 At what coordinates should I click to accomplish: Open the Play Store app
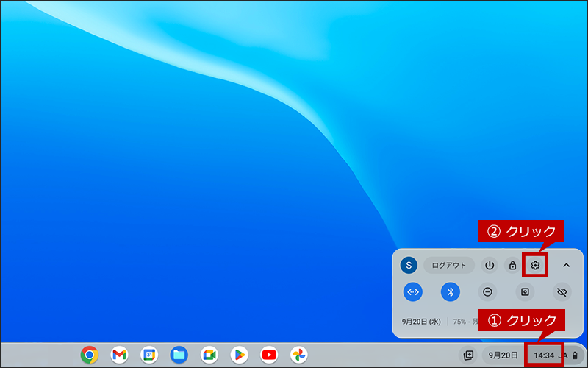[240, 355]
